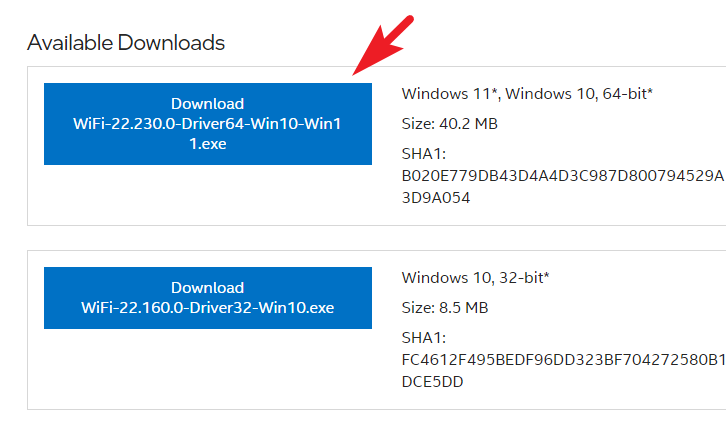Select the SHA1 hash starting with FC4612F
726x436 pixels.
[x=563, y=370]
